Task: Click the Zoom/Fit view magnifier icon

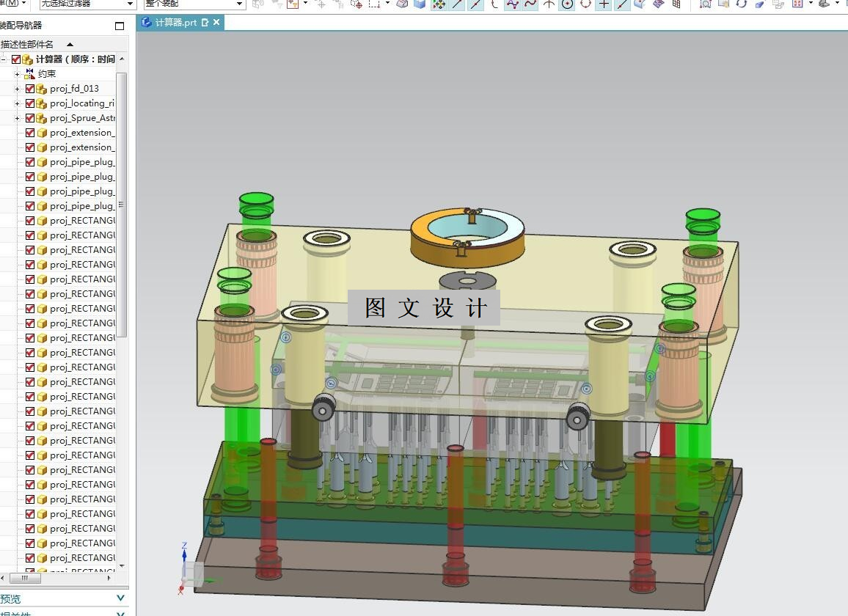Action: tap(705, 4)
